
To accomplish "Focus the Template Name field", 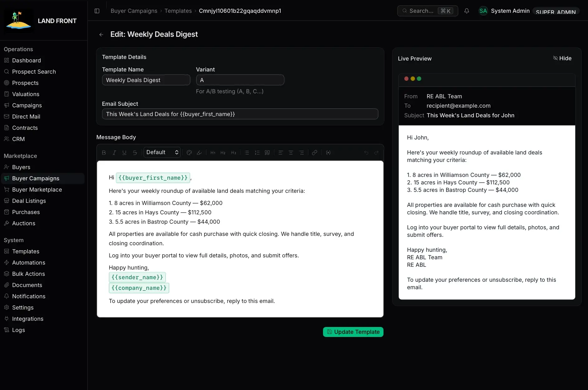I will click(x=146, y=80).
